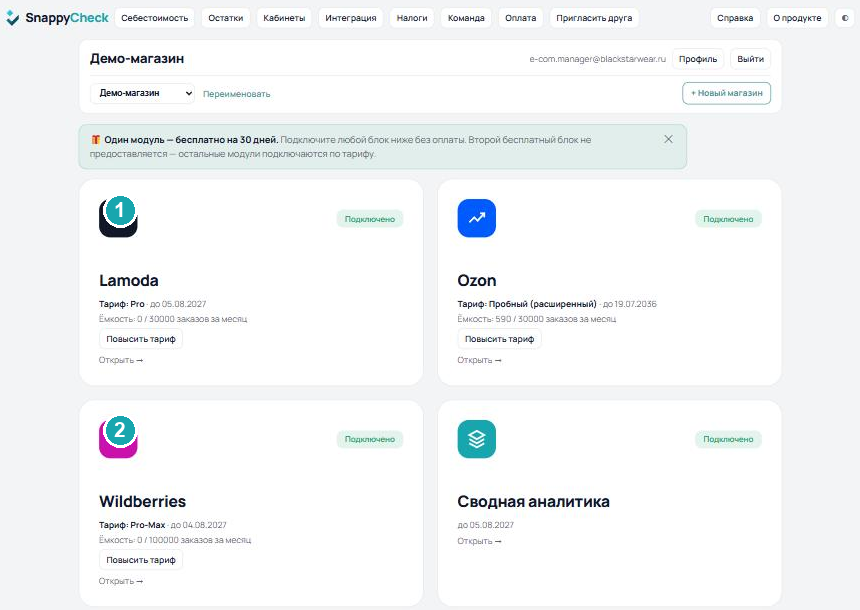Image resolution: width=860 pixels, height=610 pixels.
Task: Dismiss the free module banner
Action: click(668, 139)
